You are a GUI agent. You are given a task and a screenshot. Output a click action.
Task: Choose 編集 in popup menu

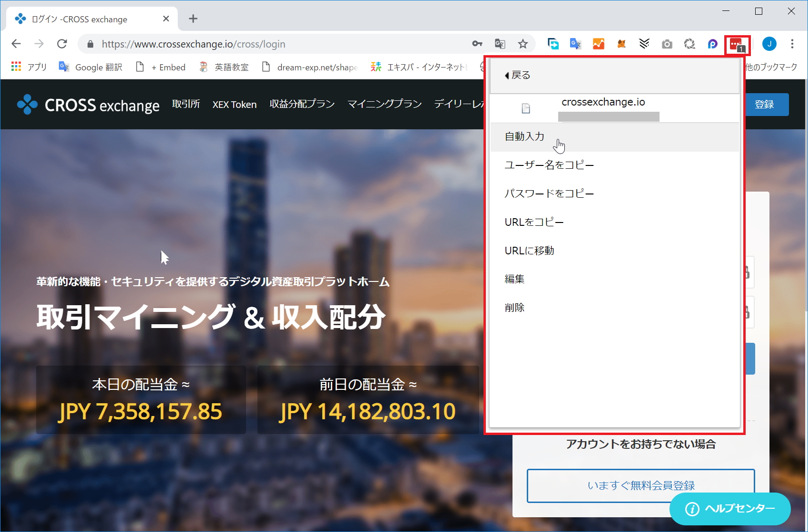pyautogui.click(x=614, y=280)
